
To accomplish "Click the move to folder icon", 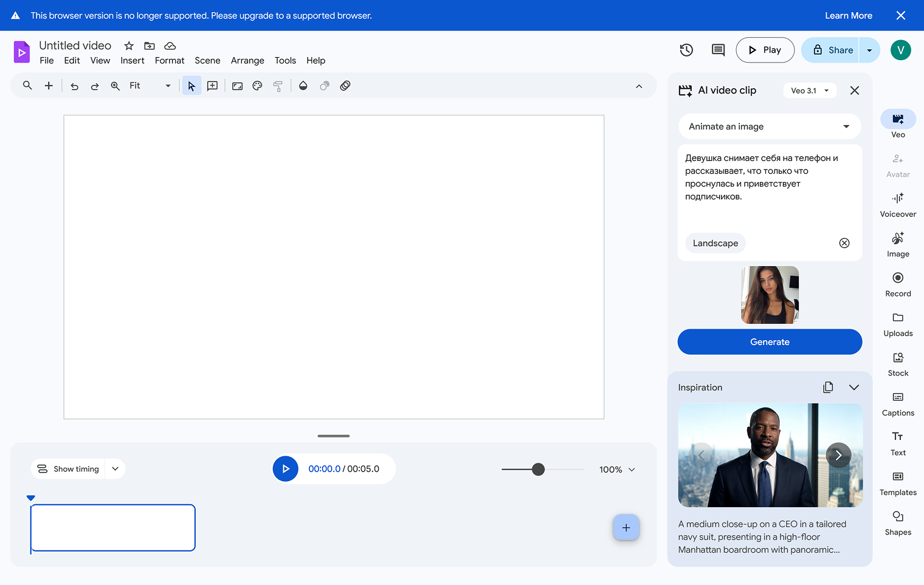I will coord(150,46).
